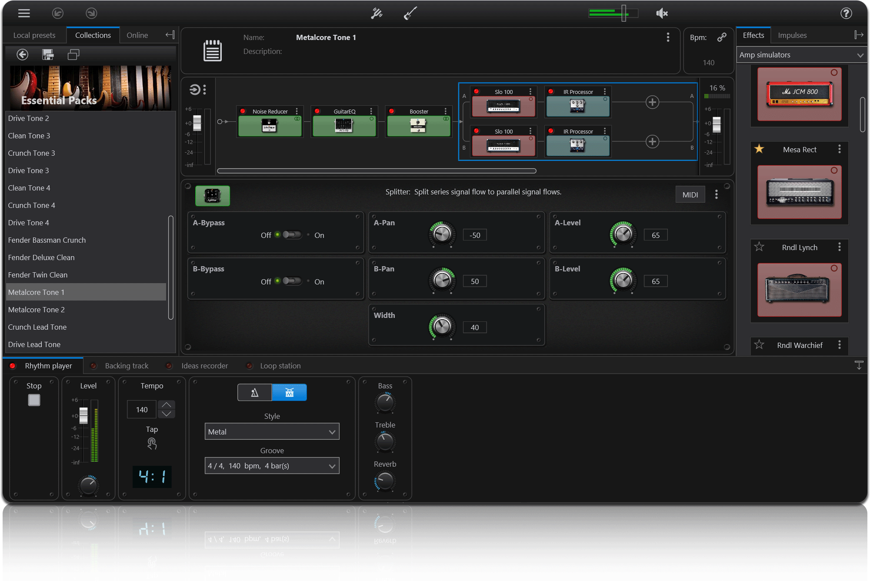Open the hamburger main menu

[24, 13]
